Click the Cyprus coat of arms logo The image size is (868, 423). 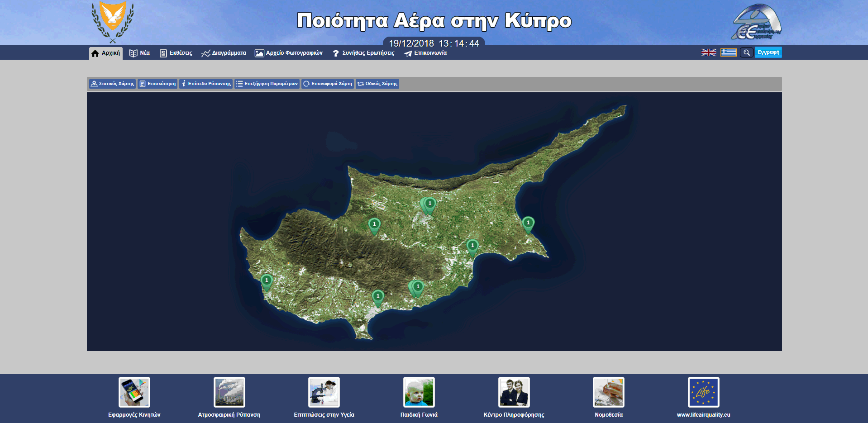tap(113, 21)
